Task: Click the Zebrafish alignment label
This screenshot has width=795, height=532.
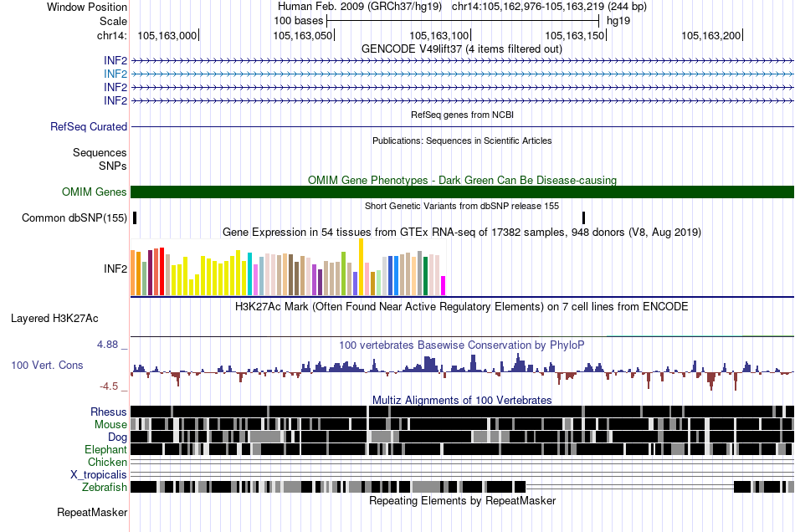Action: tap(105, 487)
